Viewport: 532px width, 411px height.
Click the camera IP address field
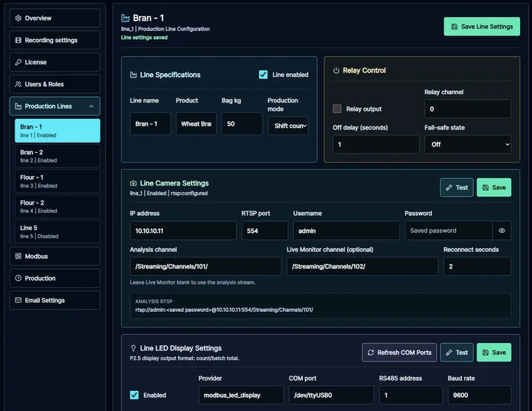pos(183,231)
